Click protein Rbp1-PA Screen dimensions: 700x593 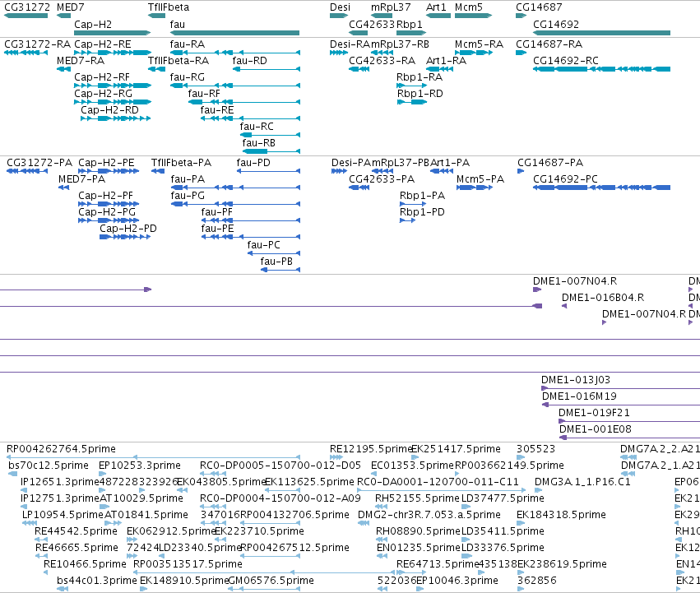(x=422, y=196)
